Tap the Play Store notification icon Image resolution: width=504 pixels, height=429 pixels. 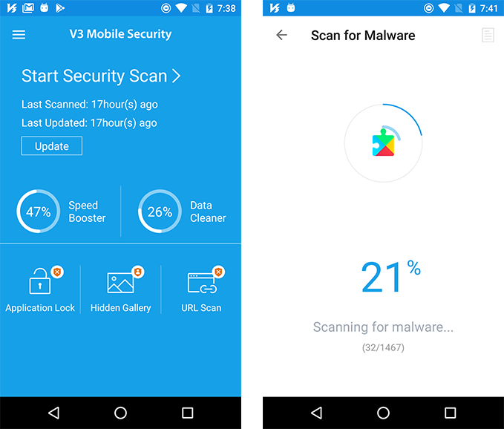[60, 7]
